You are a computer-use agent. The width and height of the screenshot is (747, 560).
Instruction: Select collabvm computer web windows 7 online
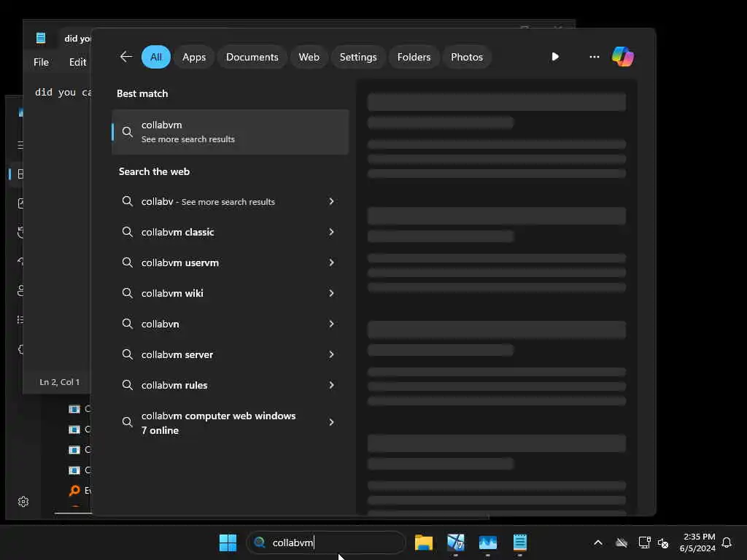(x=230, y=422)
